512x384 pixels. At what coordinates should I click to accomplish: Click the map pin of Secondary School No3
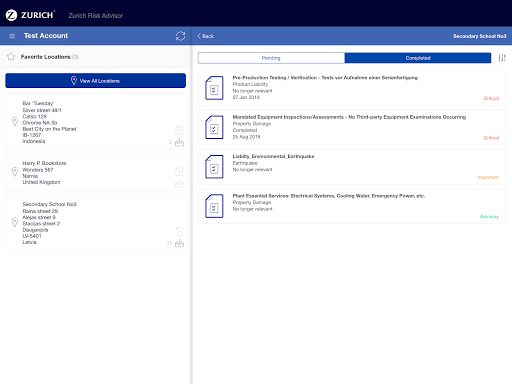click(15, 222)
